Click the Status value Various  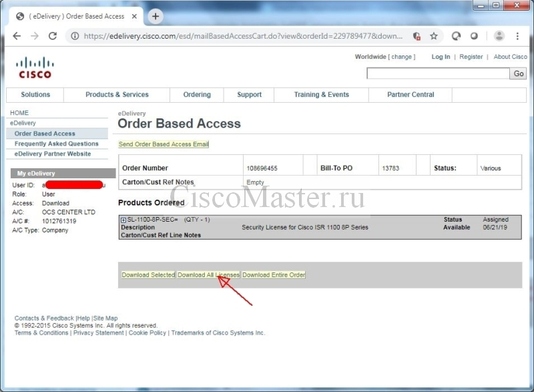click(x=491, y=168)
